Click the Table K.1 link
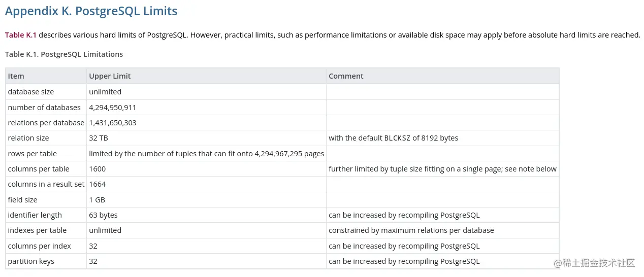The width and height of the screenshot is (644, 277). click(21, 35)
